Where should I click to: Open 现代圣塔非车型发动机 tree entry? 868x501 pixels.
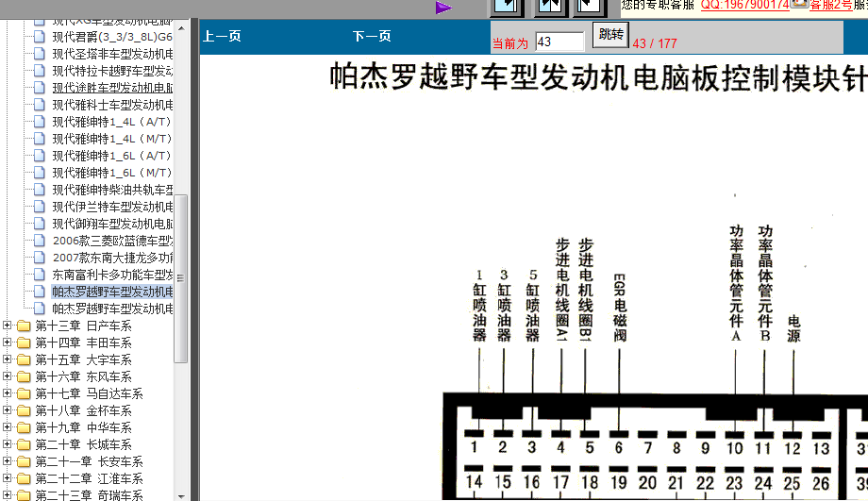112,55
